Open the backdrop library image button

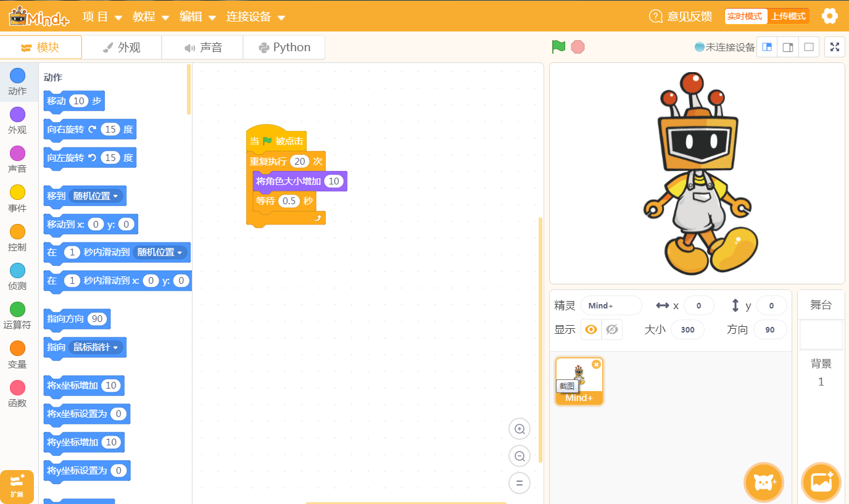click(x=821, y=482)
